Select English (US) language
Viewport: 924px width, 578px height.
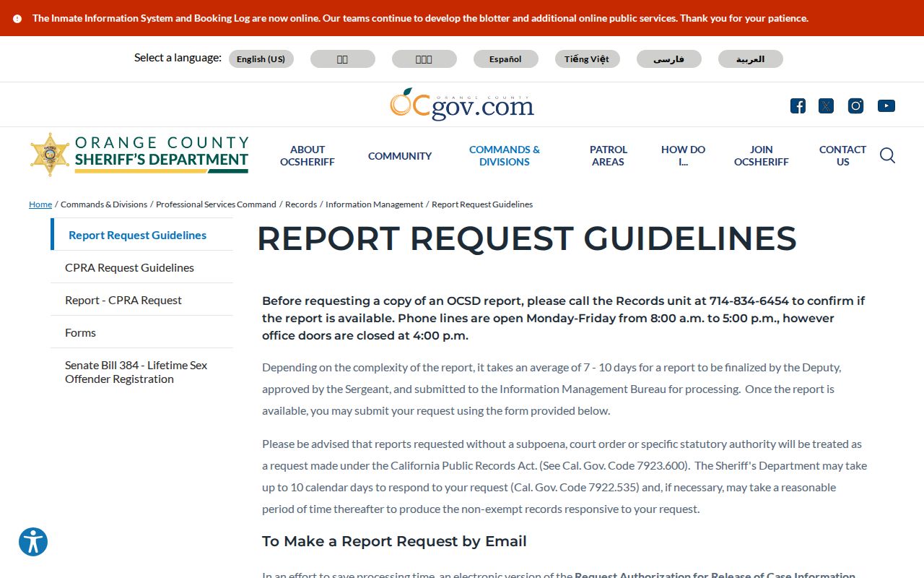click(x=261, y=59)
